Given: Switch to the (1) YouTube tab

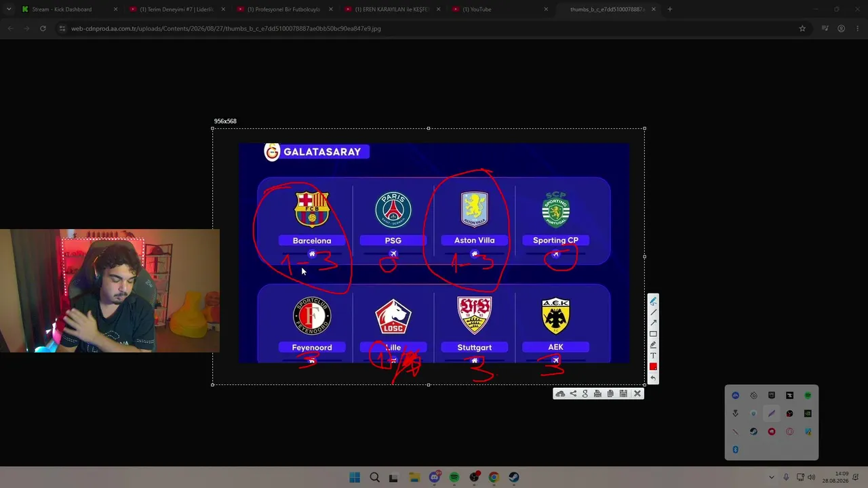Looking at the screenshot, I should 498,9.
